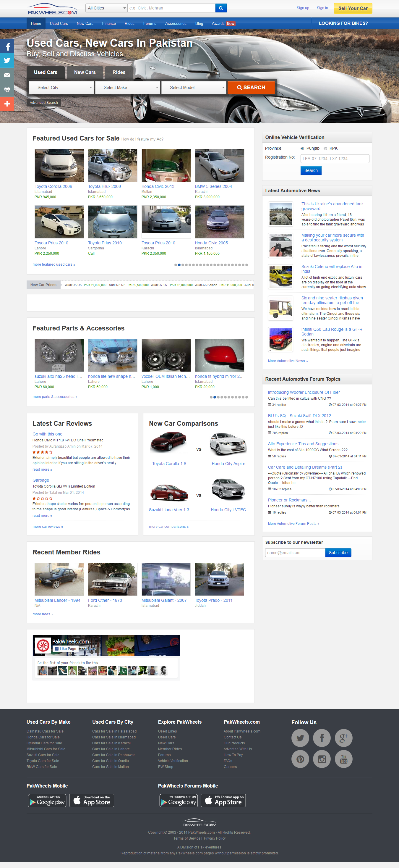The height and width of the screenshot is (868, 399).
Task: Click the email envelope share icon
Action: coord(7,75)
